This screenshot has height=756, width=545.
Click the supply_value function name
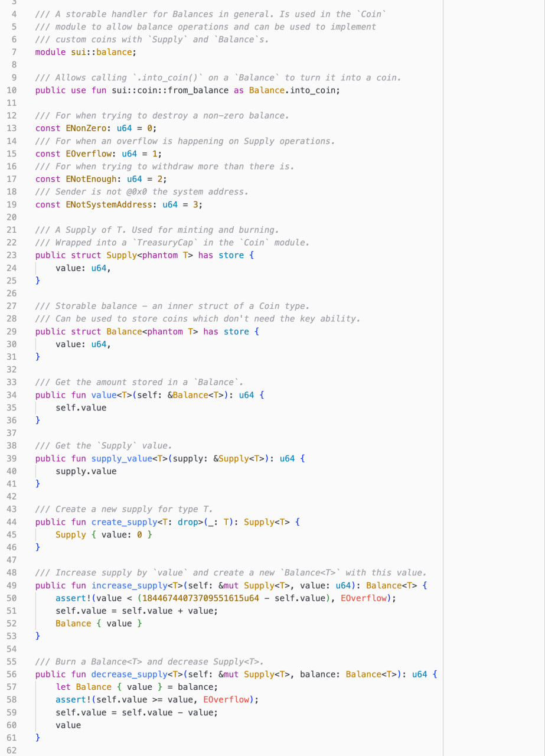[x=122, y=458]
